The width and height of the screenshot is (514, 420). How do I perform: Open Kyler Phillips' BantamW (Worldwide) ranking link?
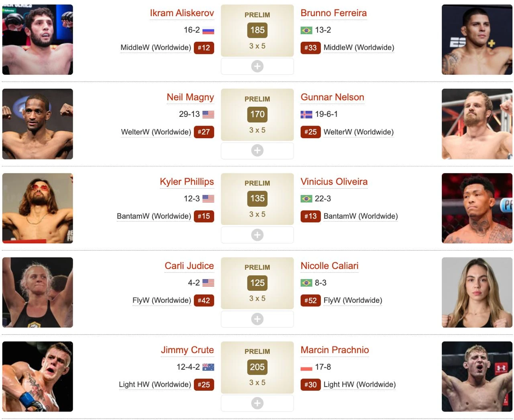154,216
